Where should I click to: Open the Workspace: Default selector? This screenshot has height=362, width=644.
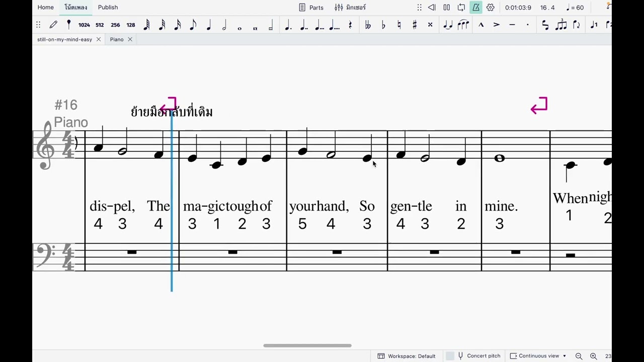tap(407, 356)
